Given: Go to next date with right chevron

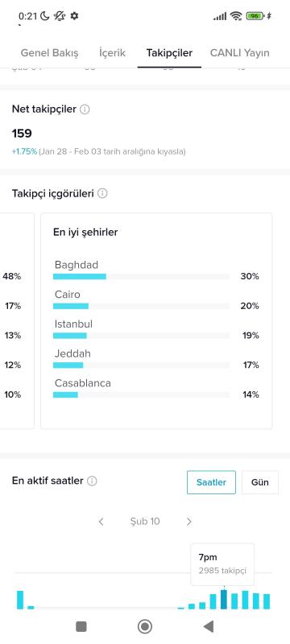Looking at the screenshot, I should coord(189,522).
